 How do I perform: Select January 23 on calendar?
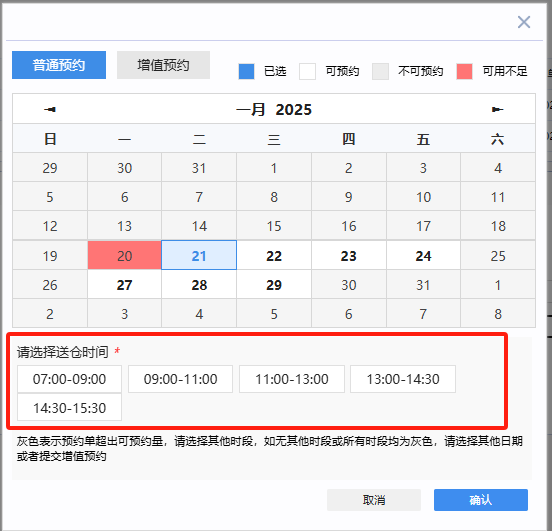349,256
